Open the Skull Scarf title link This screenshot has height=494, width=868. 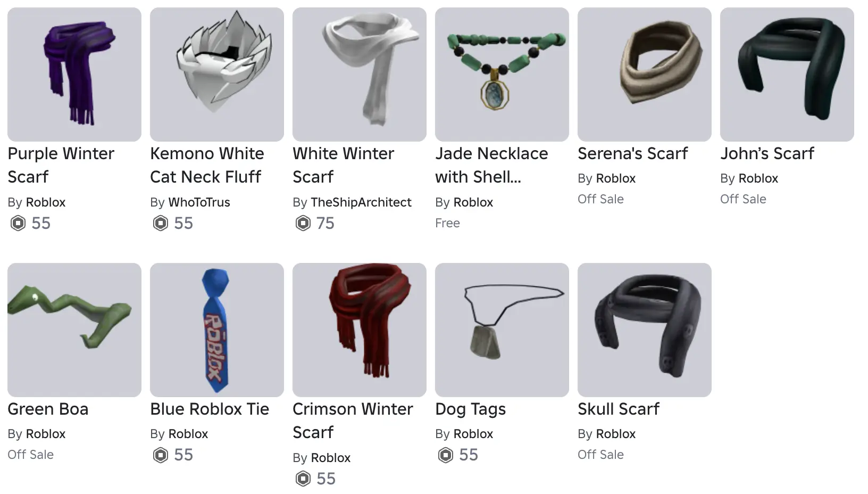click(619, 409)
